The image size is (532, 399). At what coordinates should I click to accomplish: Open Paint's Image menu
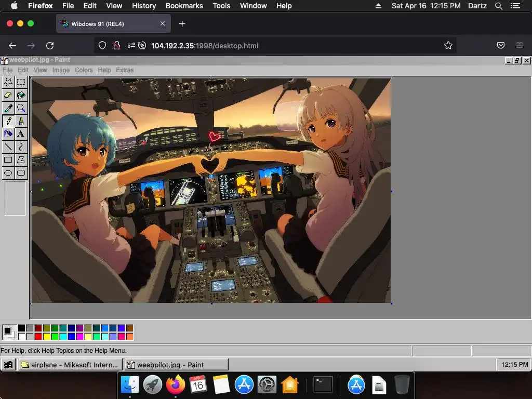point(61,70)
